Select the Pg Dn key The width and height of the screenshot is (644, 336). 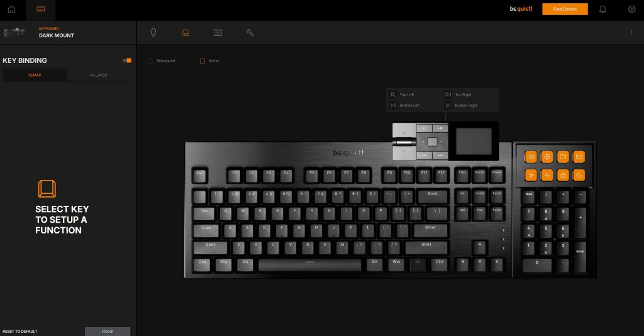[x=497, y=213]
